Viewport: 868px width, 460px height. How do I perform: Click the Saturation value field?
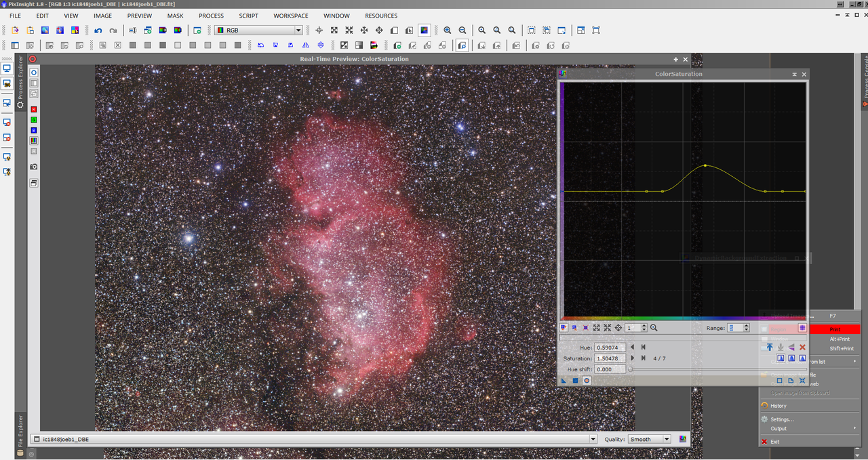[610, 358]
